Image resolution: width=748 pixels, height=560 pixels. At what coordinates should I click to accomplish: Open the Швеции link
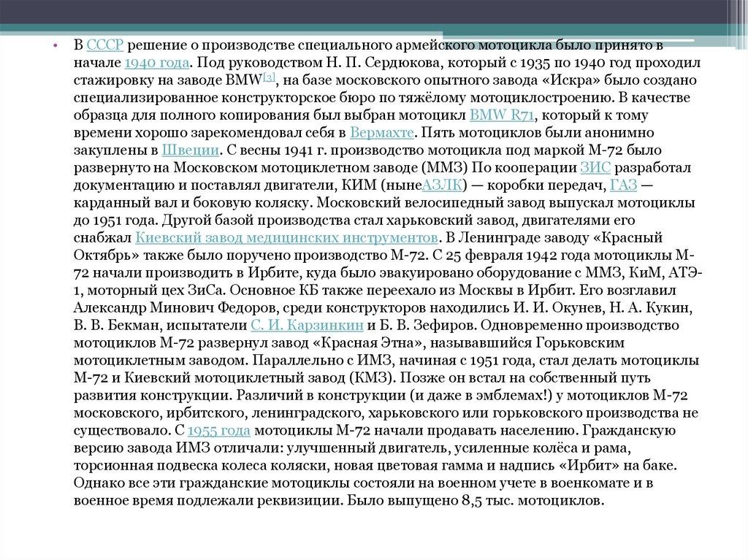click(189, 150)
